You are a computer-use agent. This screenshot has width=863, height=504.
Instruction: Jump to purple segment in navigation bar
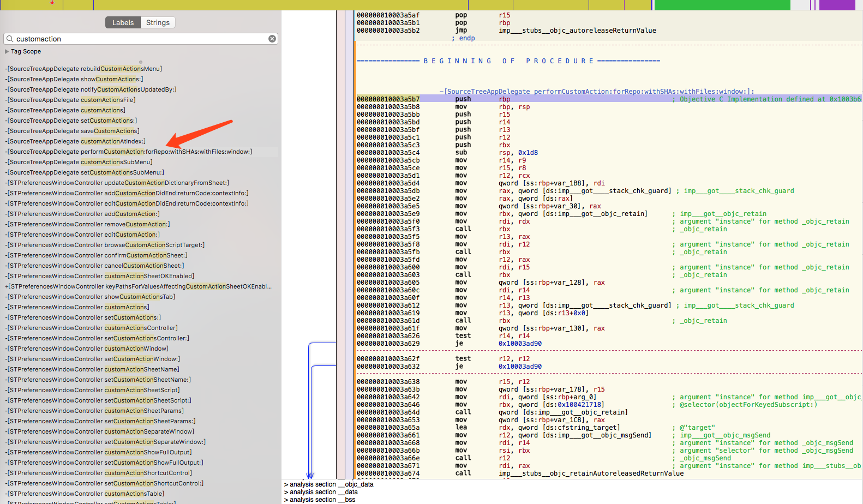click(836, 5)
